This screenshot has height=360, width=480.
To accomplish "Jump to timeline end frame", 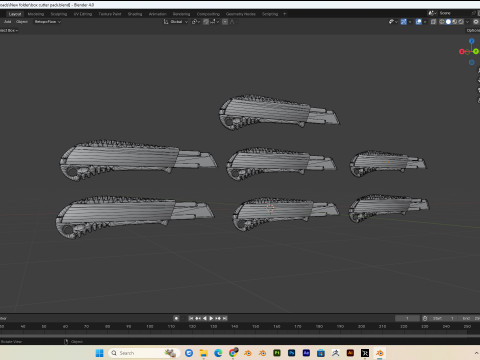I will [225, 318].
